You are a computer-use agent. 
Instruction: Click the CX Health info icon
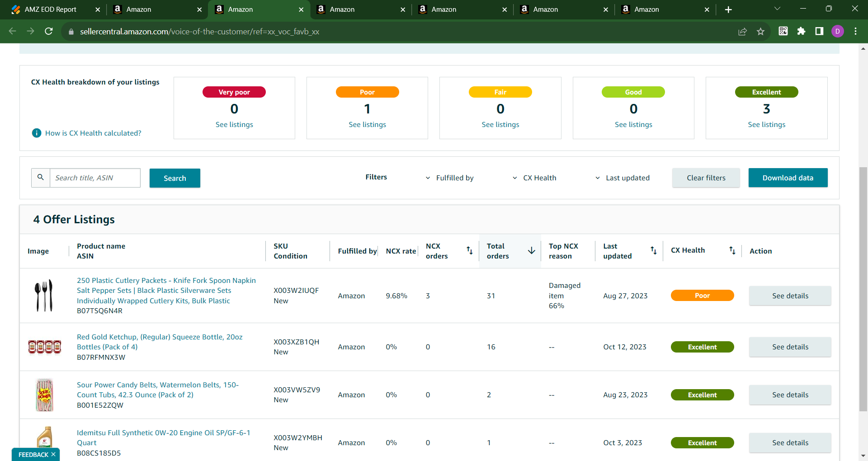point(37,133)
